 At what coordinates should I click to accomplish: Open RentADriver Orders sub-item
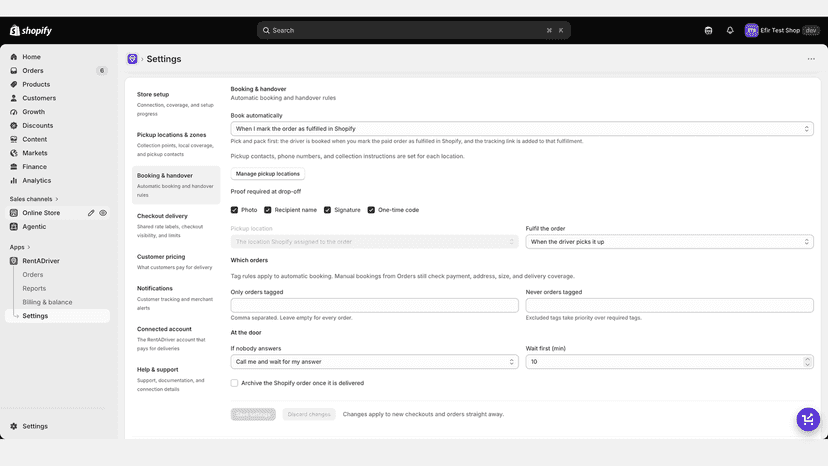coord(33,274)
